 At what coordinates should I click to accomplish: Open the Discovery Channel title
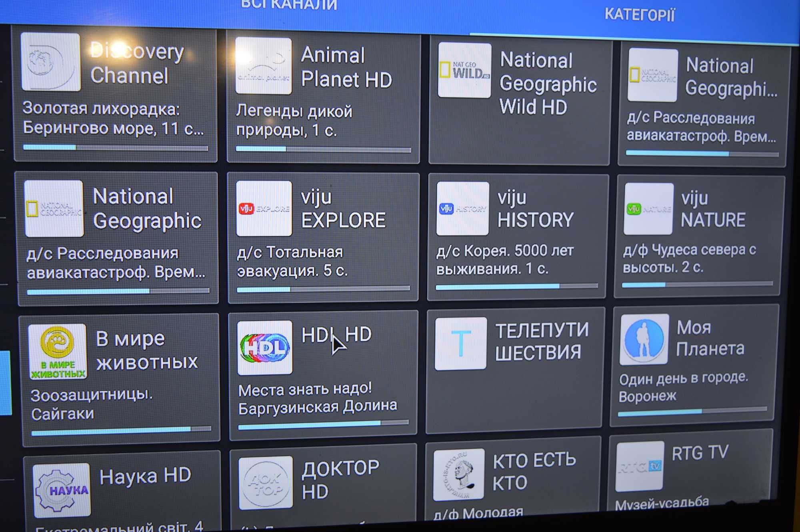[137, 63]
